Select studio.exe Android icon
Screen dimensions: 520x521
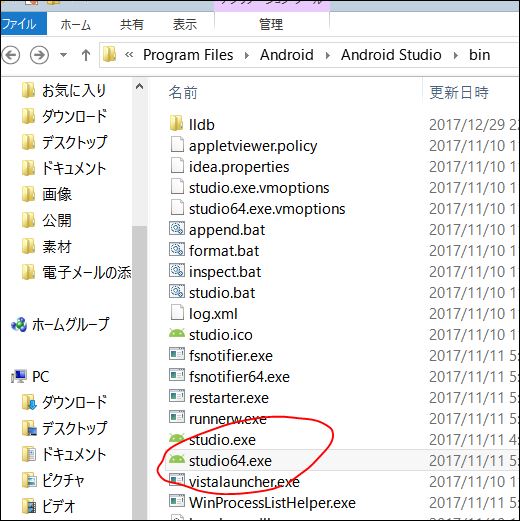coord(177,438)
